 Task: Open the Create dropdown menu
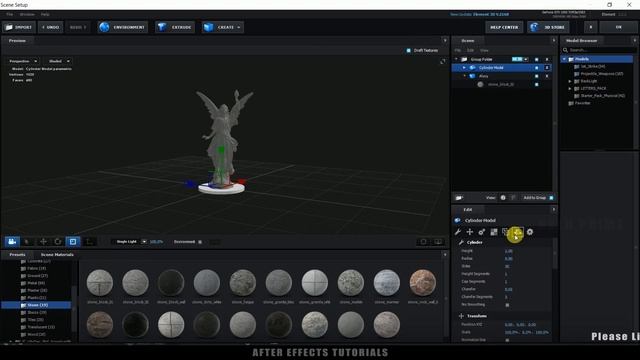(x=222, y=27)
